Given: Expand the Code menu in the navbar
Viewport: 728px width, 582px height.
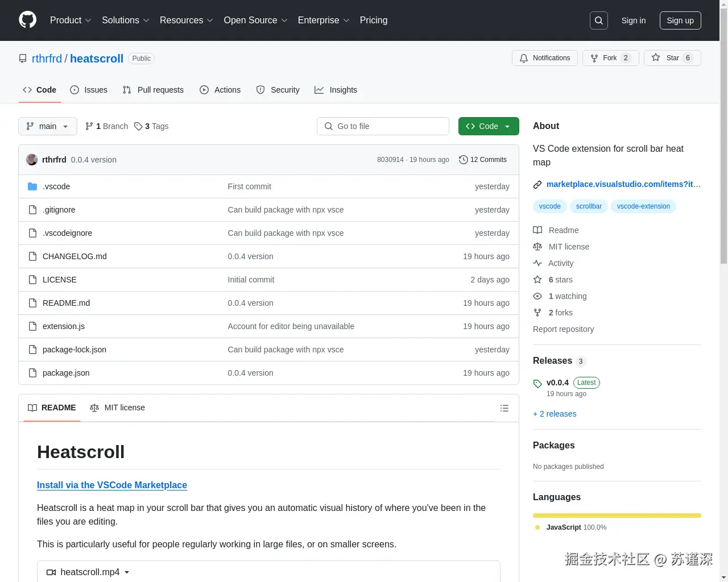Looking at the screenshot, I should 489,126.
